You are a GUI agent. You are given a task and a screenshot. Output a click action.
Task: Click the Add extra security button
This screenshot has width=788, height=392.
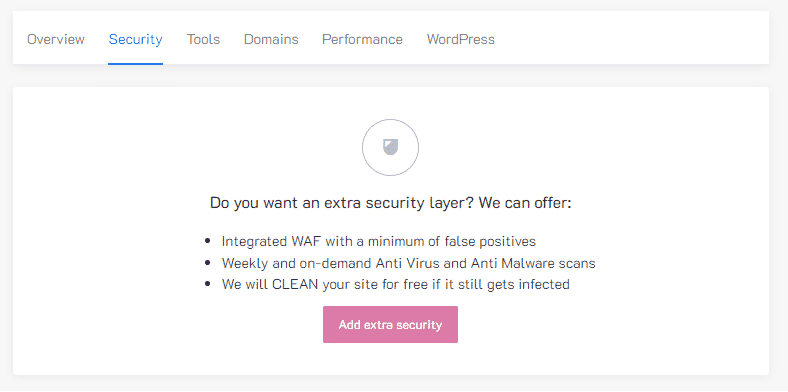coord(390,325)
